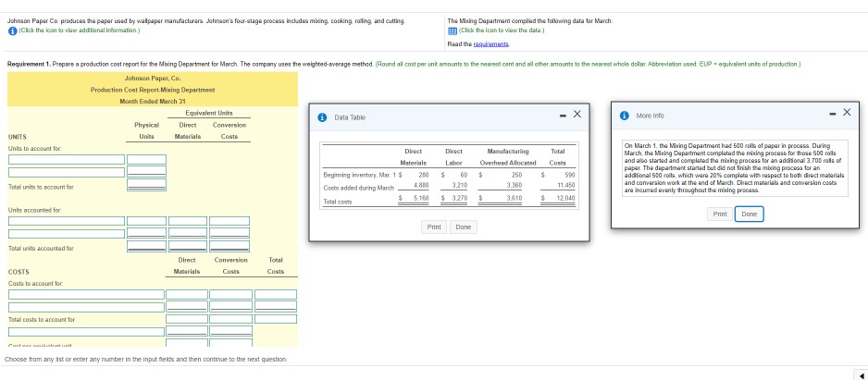Open second label list under Units to account for

(67, 172)
